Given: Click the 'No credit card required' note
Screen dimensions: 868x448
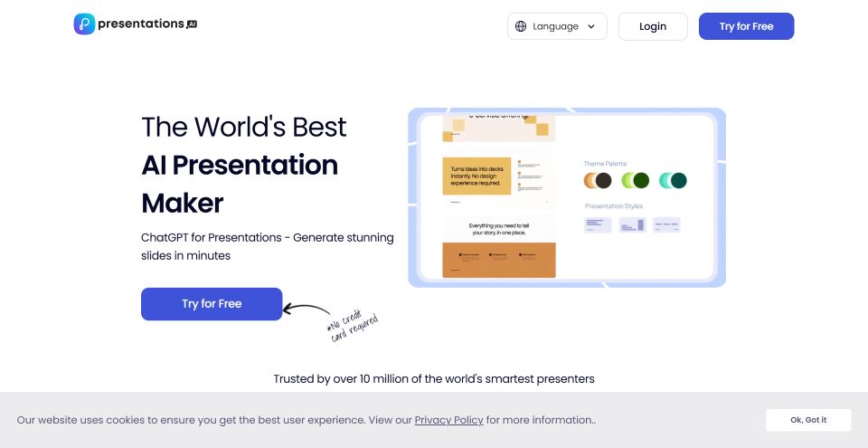Looking at the screenshot, I should click(x=352, y=327).
